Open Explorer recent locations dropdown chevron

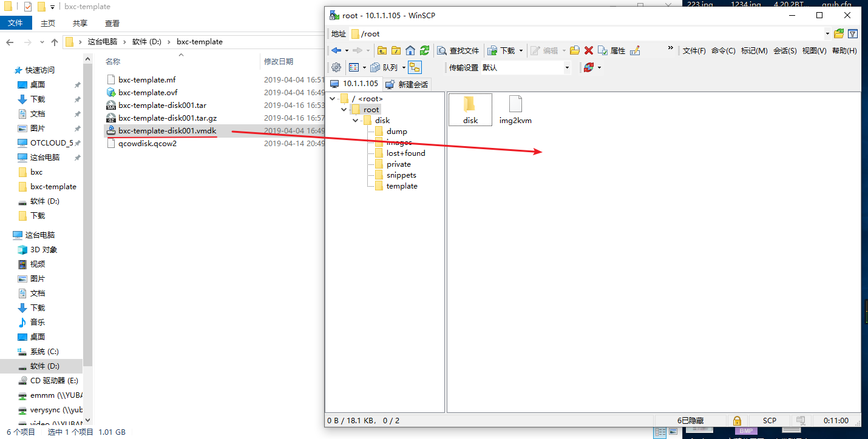tap(42, 42)
